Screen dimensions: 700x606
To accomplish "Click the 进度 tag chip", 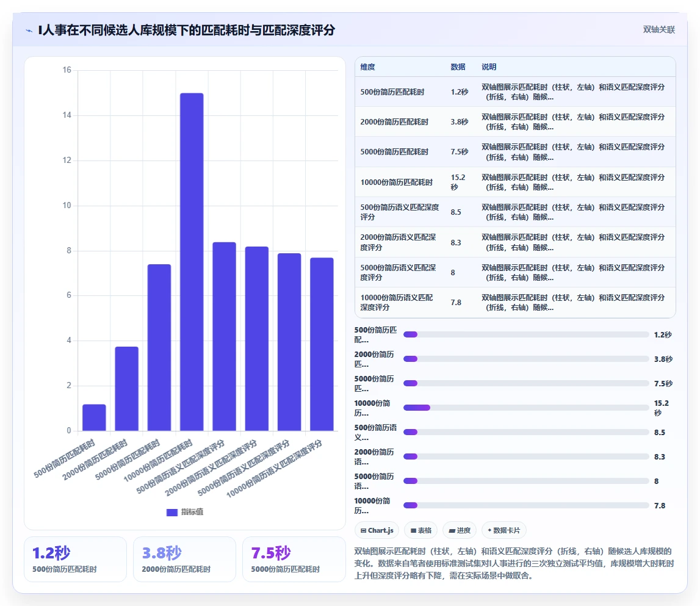I will [460, 530].
